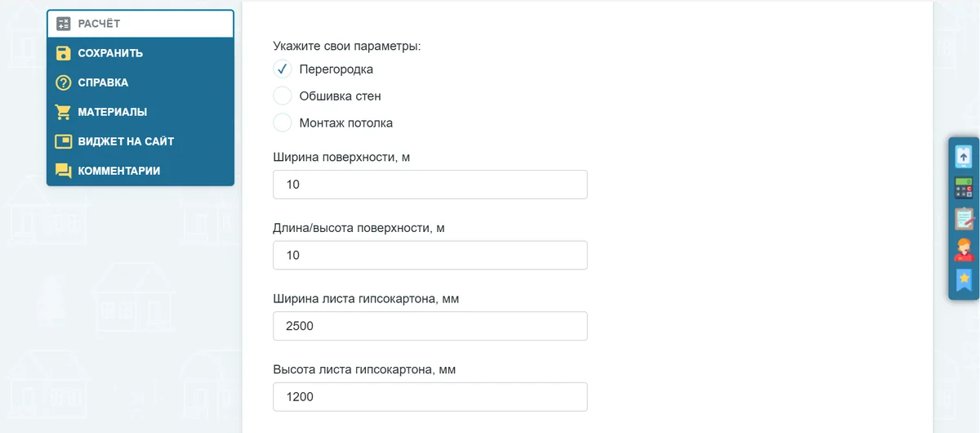Click the star bookmark icon

click(x=964, y=279)
